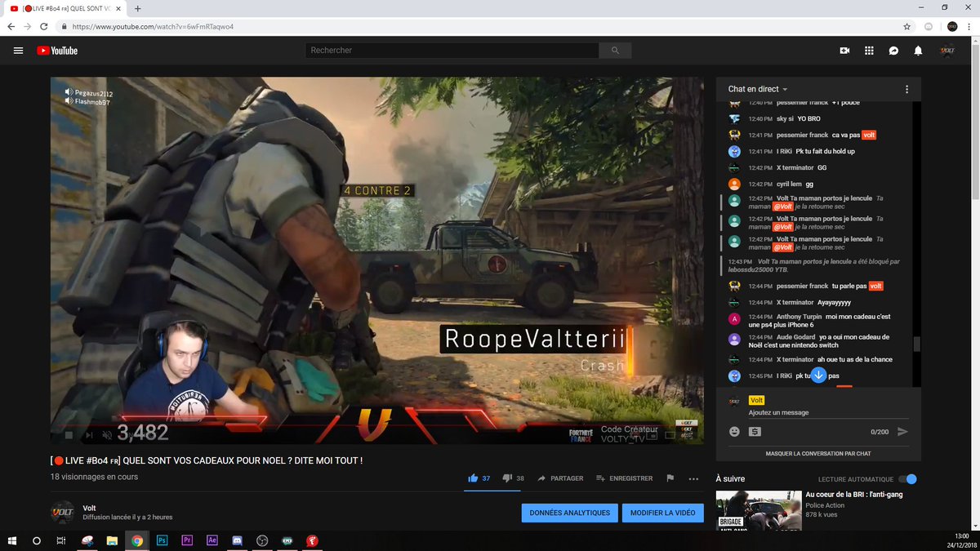Open Au coeur de la BRI title

click(854, 495)
